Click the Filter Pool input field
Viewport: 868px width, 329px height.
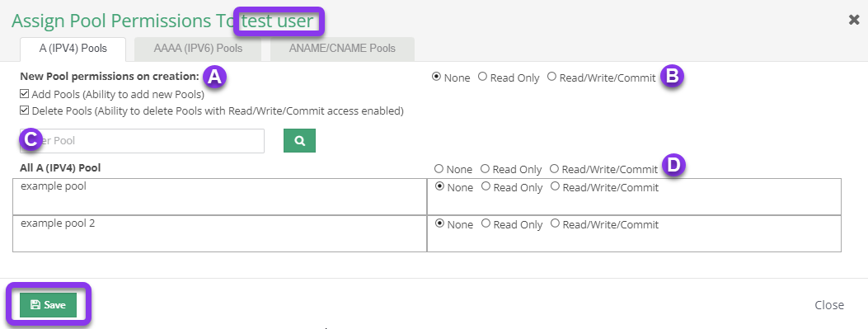tap(142, 141)
